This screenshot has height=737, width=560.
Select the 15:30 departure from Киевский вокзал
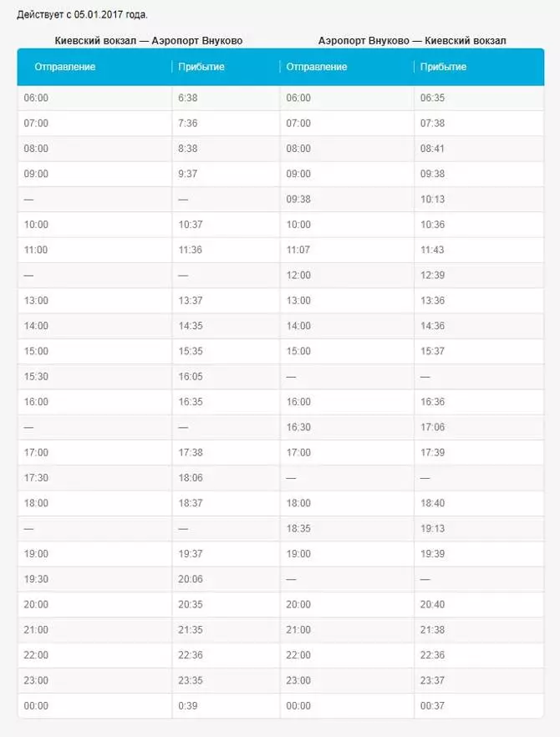[x=36, y=377]
